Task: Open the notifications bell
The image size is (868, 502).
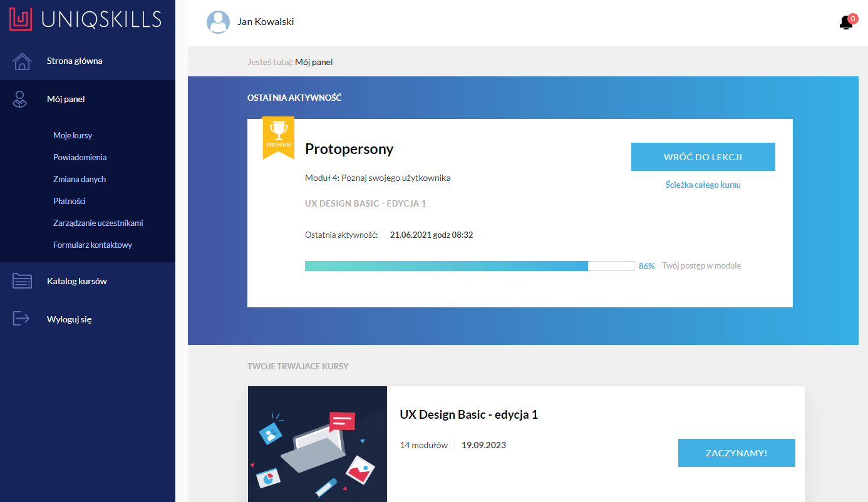Action: point(846,23)
